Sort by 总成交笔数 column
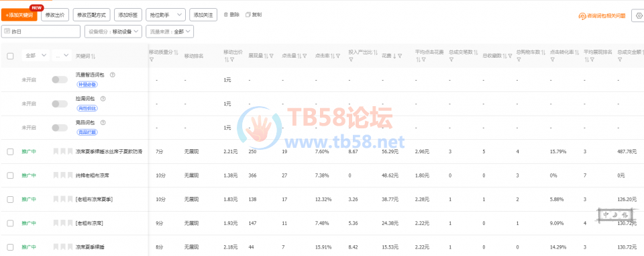 476,52
